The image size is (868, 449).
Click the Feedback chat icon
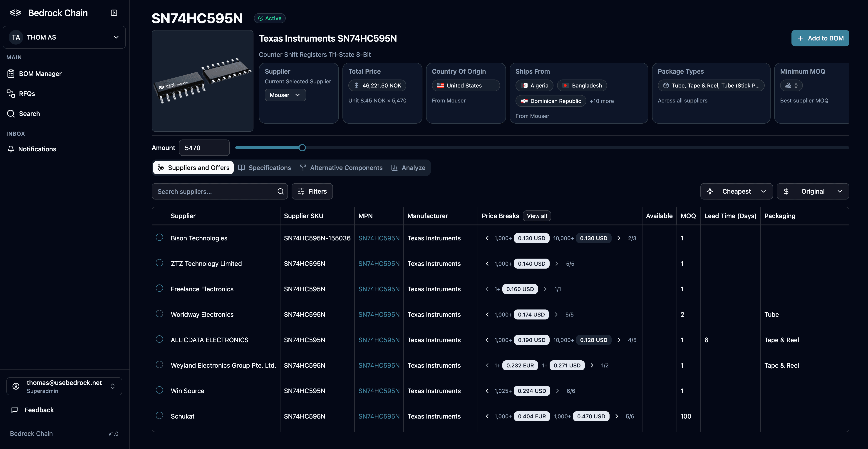click(x=15, y=410)
